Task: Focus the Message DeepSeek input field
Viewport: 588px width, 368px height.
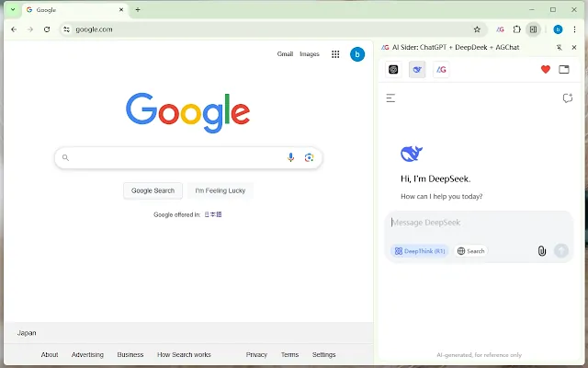Action: [479, 223]
